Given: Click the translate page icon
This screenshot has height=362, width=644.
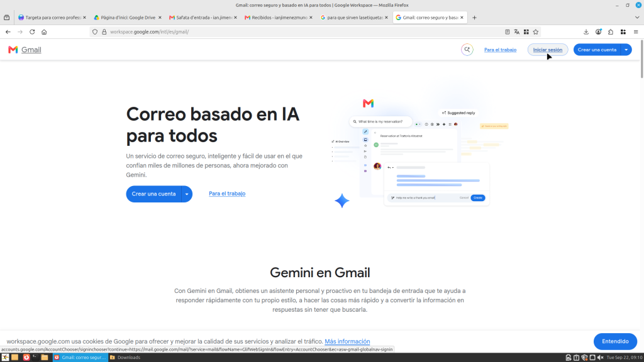Looking at the screenshot, I should pyautogui.click(x=517, y=31).
